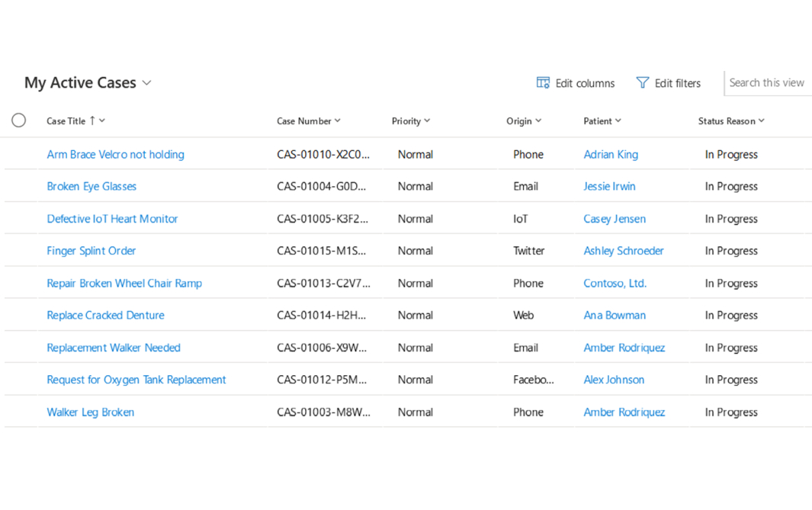
Task: Open the Request for Oxygen Tank Replacement case
Action: [136, 380]
